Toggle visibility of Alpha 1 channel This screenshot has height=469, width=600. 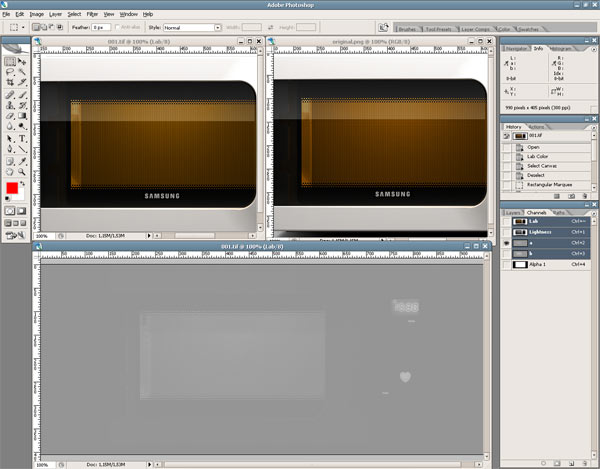click(506, 265)
